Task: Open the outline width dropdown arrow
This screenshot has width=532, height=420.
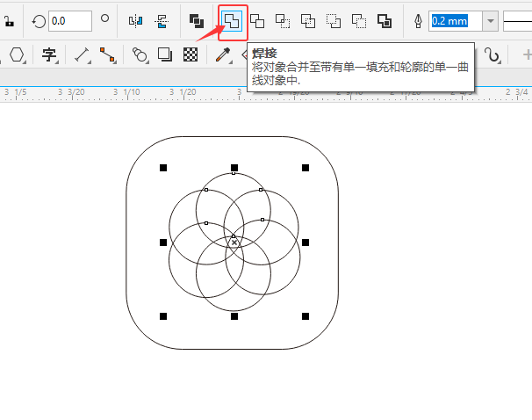Action: (x=490, y=21)
